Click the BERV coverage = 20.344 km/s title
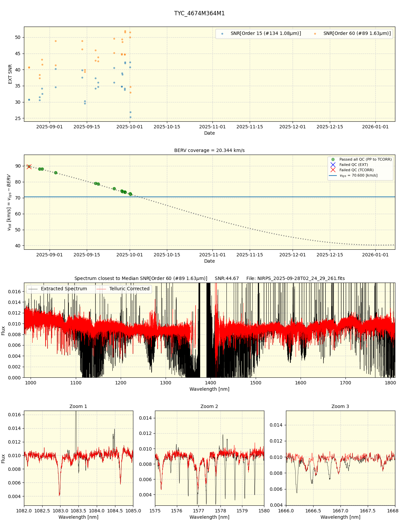 click(209, 151)
